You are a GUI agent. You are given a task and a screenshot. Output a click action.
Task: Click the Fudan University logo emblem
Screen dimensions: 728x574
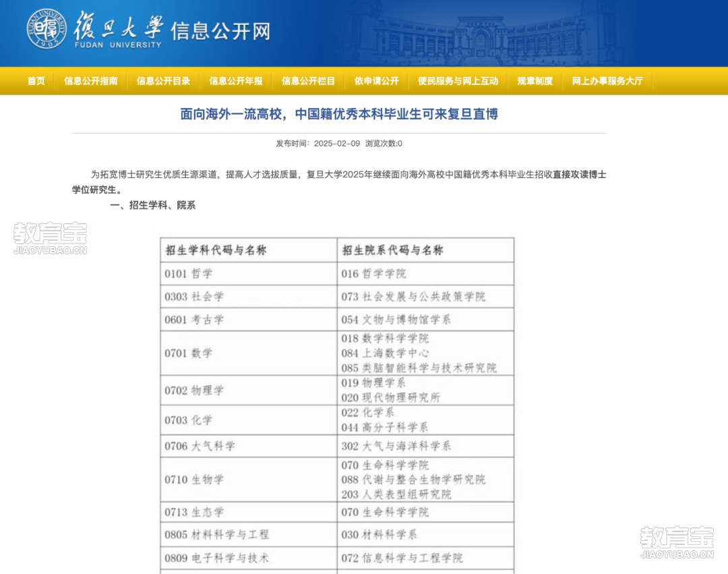(46, 29)
